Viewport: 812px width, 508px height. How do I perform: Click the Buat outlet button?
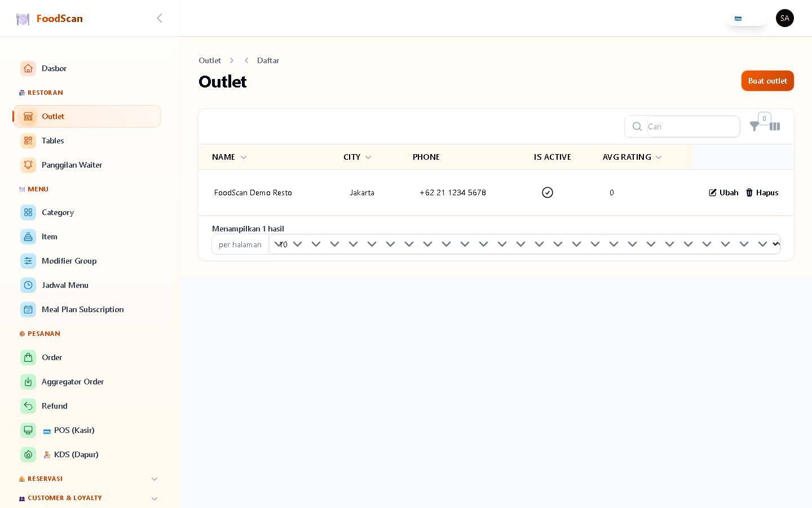click(x=767, y=81)
